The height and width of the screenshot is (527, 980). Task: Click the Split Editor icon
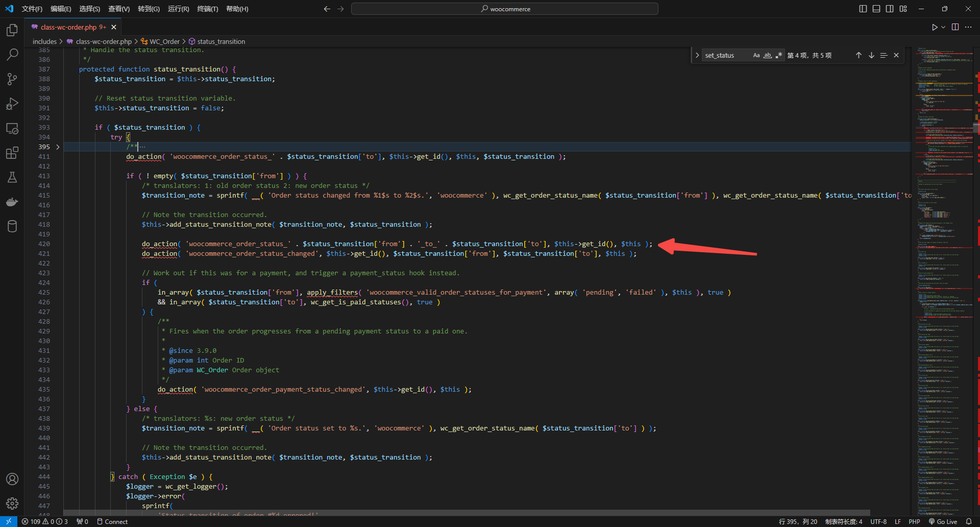[955, 27]
